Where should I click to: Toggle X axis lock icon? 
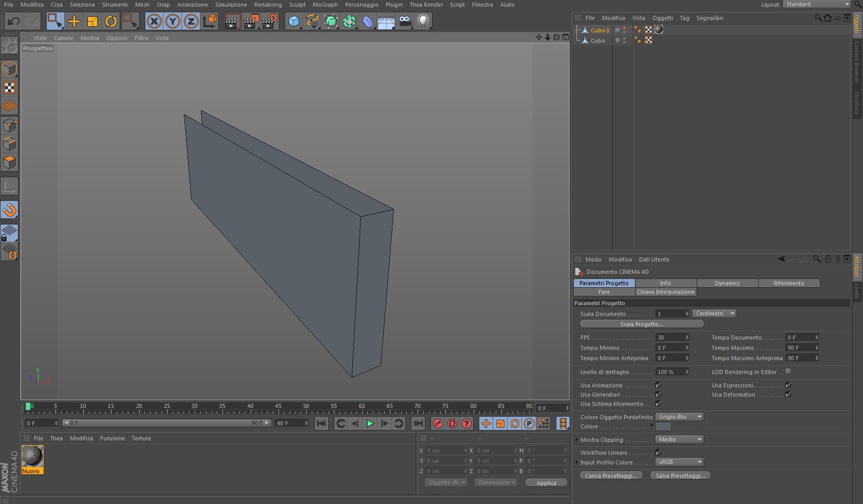(154, 22)
